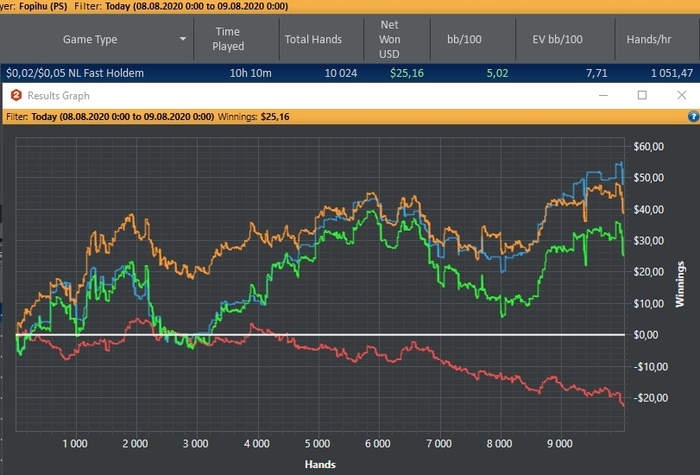Click the Hands horizontal axis title
Image resolution: width=700 pixels, height=475 pixels.
[x=320, y=464]
